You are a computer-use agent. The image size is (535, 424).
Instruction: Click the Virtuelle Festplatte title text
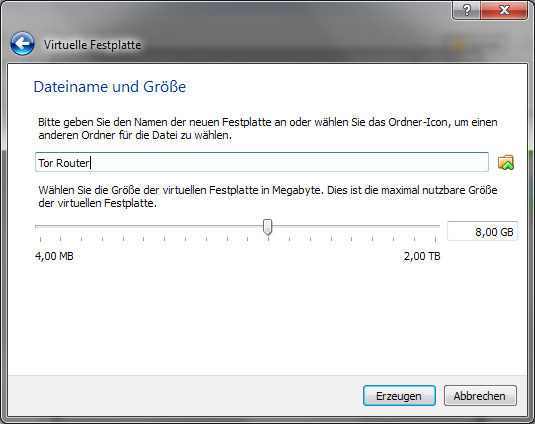(92, 45)
